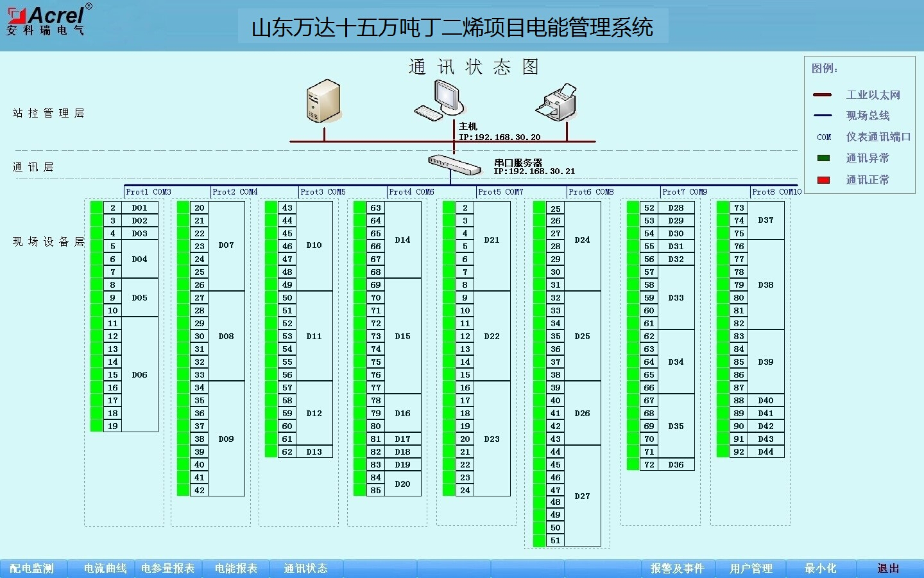Click green status indicator beside device 2 under COM3
This screenshot has height=578, width=924.
pyautogui.click(x=96, y=207)
